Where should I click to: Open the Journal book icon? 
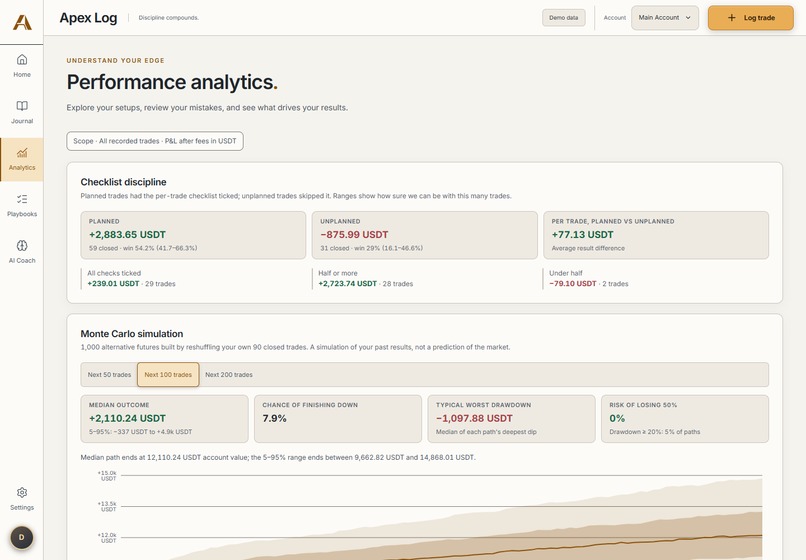[22, 106]
